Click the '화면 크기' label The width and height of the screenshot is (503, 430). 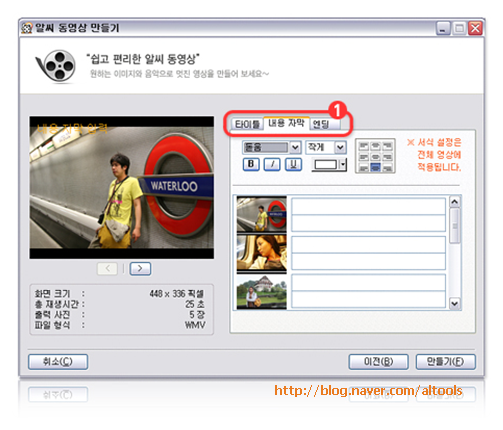[52, 294]
